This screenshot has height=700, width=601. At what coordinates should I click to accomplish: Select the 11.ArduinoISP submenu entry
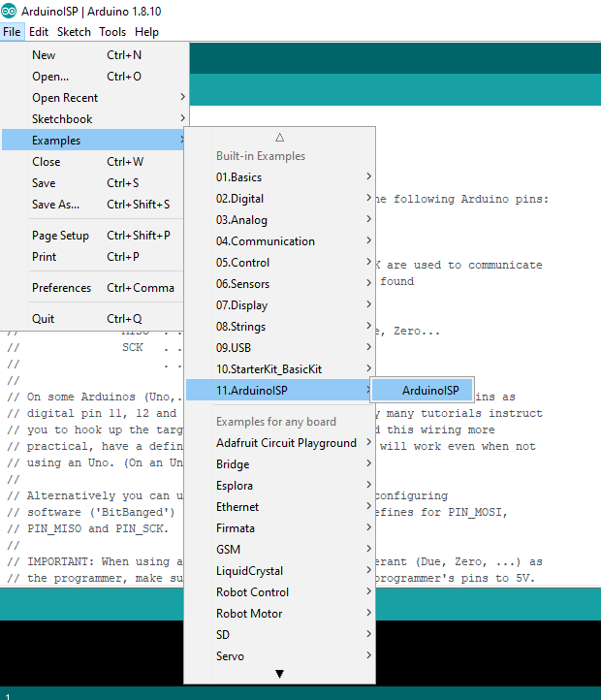(279, 391)
